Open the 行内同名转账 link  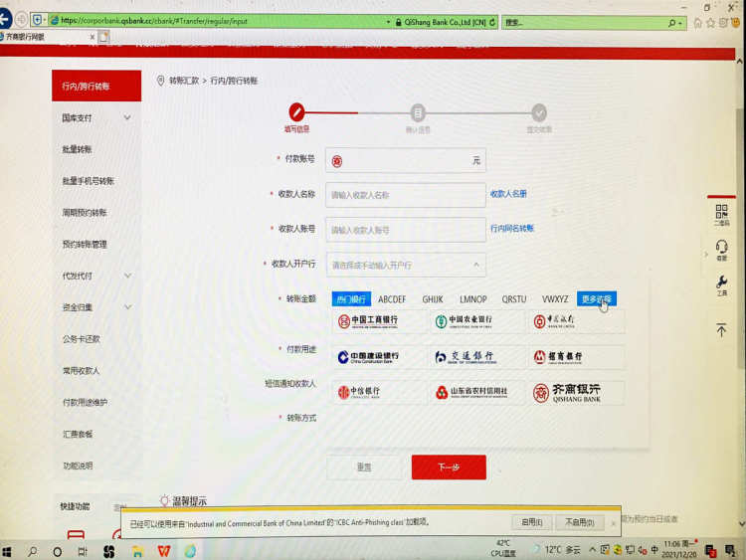(512, 229)
